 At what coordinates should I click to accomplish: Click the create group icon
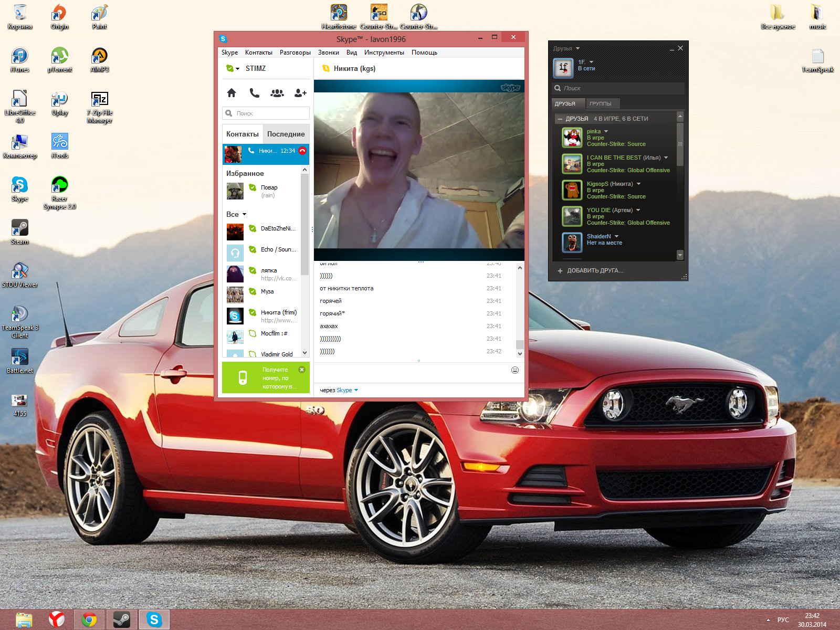pyautogui.click(x=277, y=93)
